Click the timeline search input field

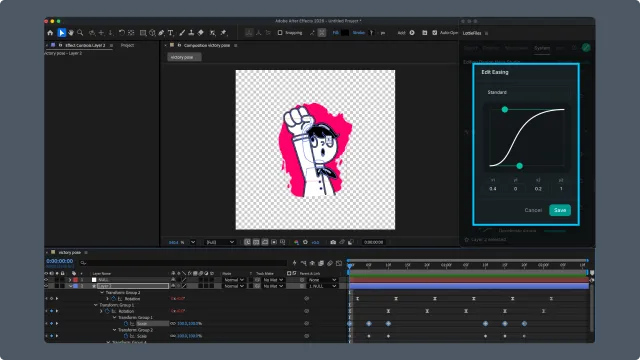[184, 263]
